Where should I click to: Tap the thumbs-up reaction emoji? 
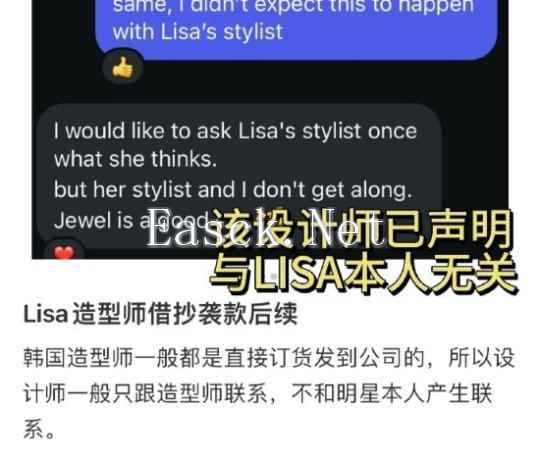[123, 67]
